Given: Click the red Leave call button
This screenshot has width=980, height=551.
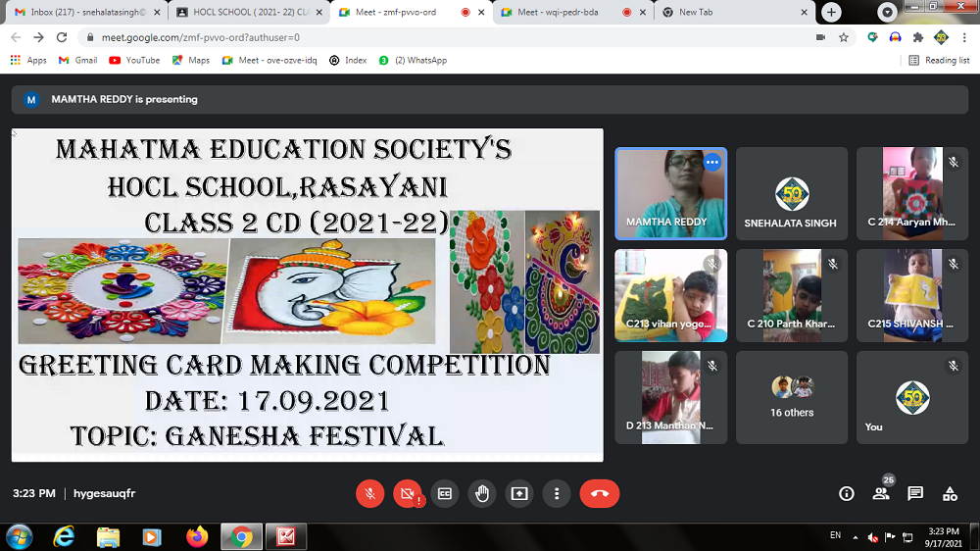Looking at the screenshot, I should click(x=600, y=494).
